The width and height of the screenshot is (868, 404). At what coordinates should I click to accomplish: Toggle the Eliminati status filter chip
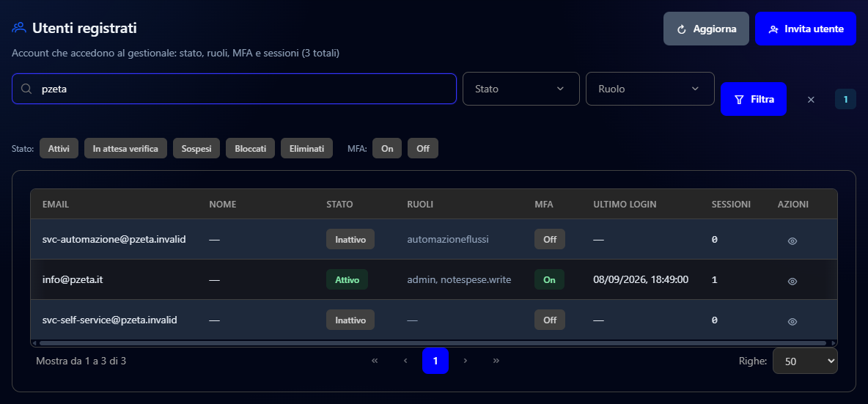point(306,148)
